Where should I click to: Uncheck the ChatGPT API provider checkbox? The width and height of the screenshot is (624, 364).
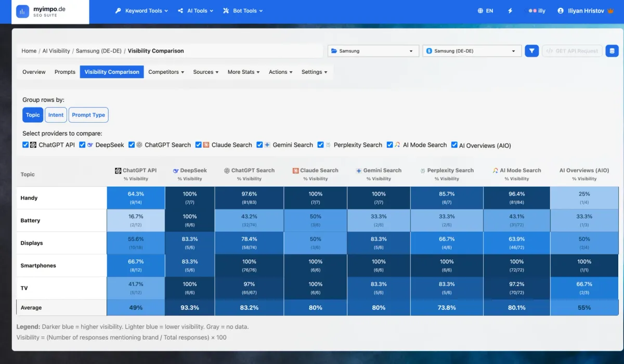tap(25, 145)
